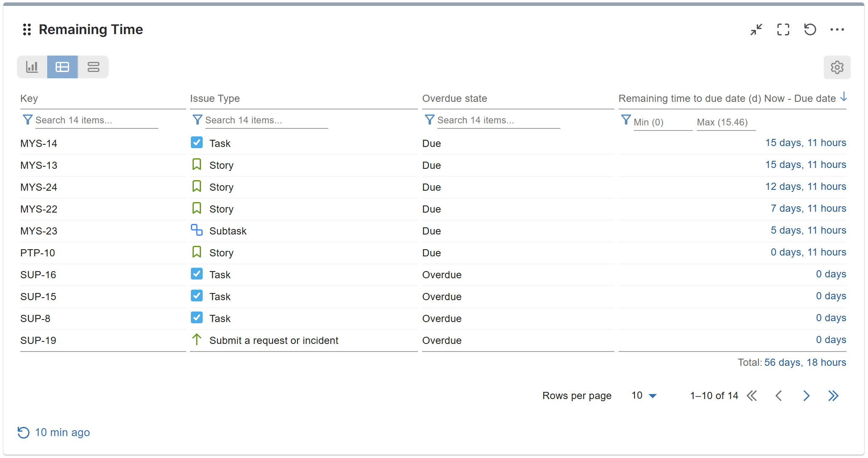Click the Issue Type column header
868x458 pixels.
(214, 99)
